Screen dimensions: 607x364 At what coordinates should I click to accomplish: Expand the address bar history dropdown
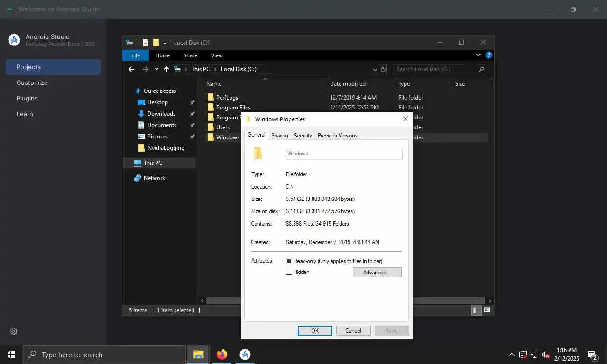(x=375, y=69)
